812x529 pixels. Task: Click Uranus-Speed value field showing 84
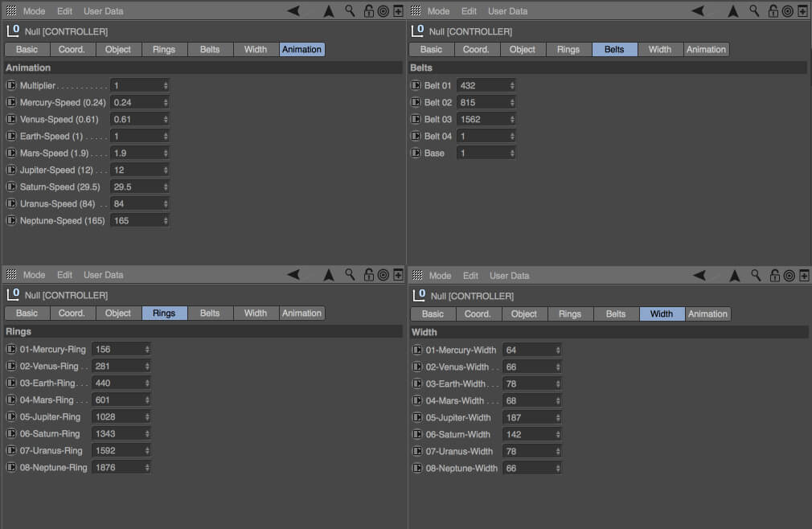point(141,204)
